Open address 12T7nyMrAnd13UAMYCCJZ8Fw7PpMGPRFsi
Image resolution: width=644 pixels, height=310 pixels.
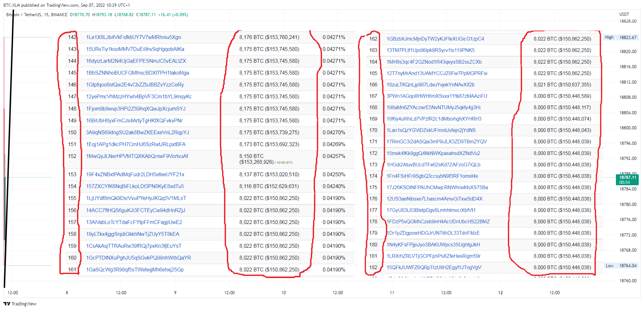pyautogui.click(x=437, y=73)
